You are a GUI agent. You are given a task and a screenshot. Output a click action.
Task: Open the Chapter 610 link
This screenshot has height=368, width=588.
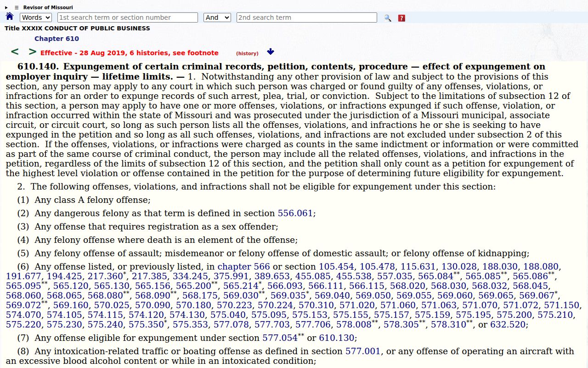tap(57, 39)
